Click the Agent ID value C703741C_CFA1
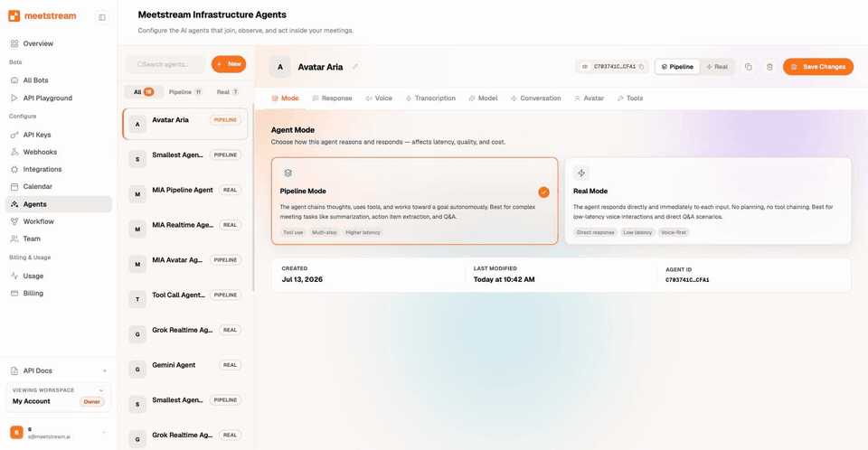This screenshot has height=450, width=868. coord(687,280)
